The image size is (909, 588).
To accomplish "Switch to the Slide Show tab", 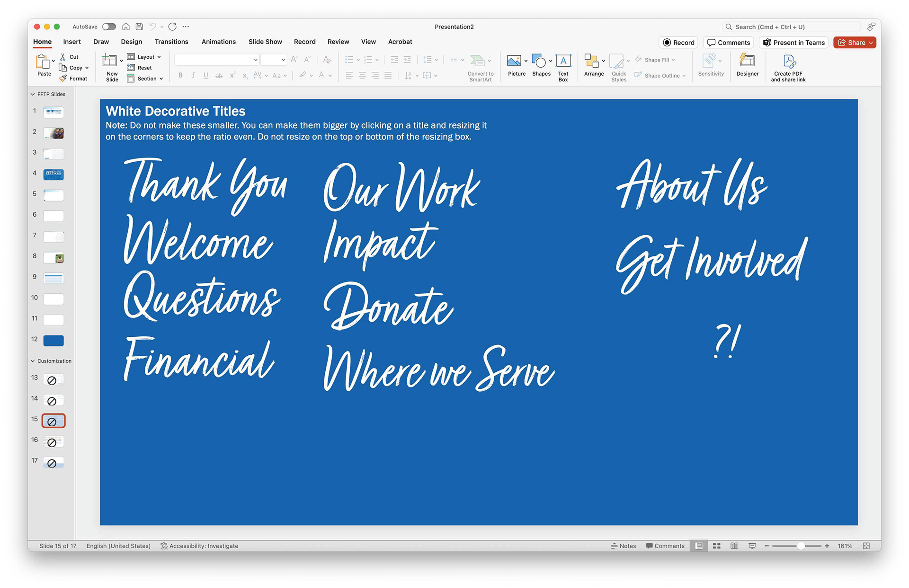I will click(265, 42).
